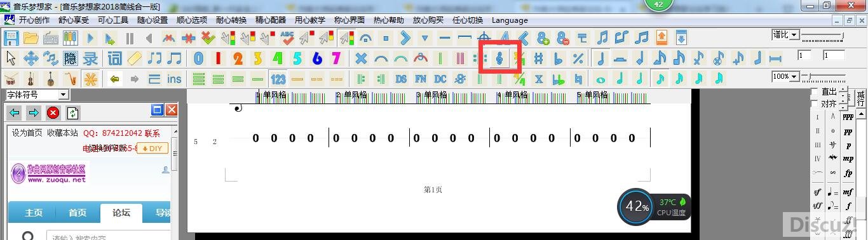Click the ABC spell check icon

tap(287, 37)
